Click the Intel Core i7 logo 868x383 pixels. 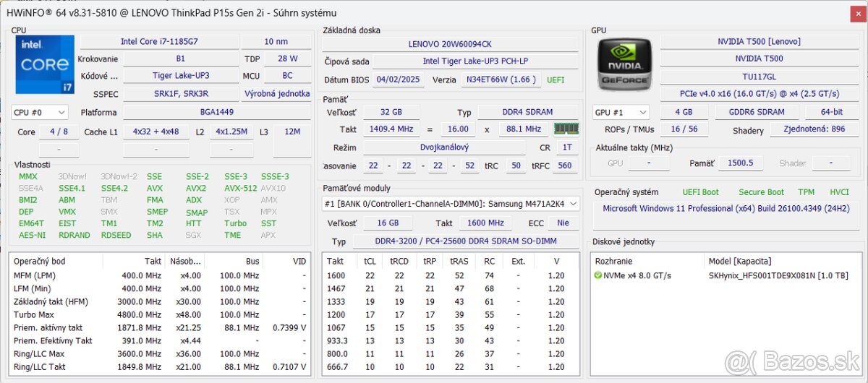pyautogui.click(x=44, y=65)
